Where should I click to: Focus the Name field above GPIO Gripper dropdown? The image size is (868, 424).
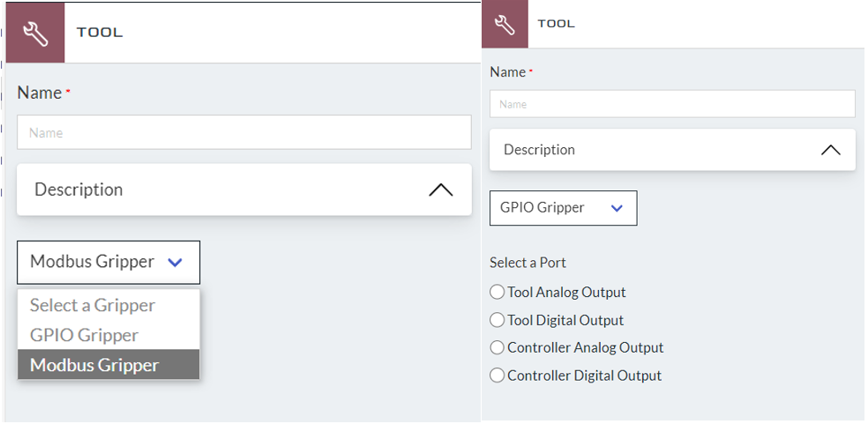click(x=672, y=104)
